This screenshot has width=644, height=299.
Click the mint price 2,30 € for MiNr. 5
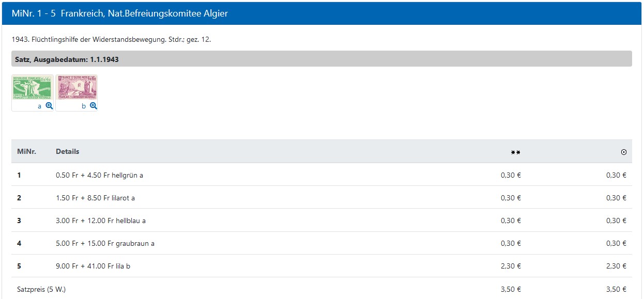pyautogui.click(x=511, y=266)
